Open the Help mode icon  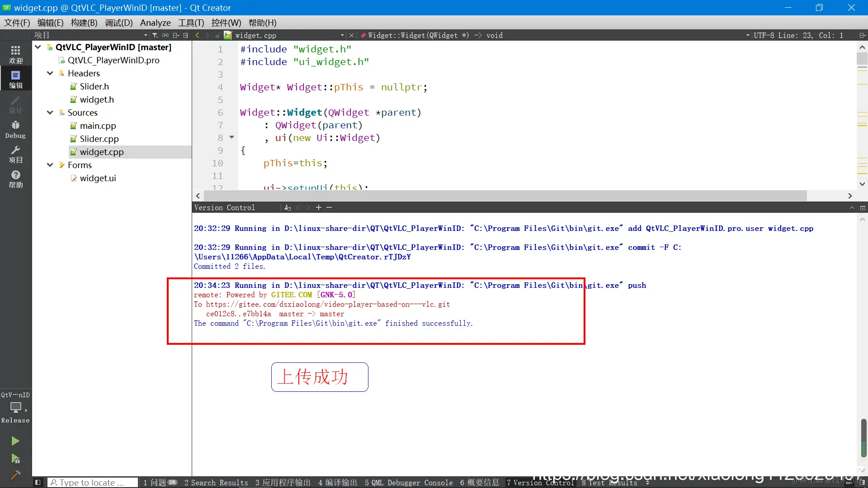point(15,179)
